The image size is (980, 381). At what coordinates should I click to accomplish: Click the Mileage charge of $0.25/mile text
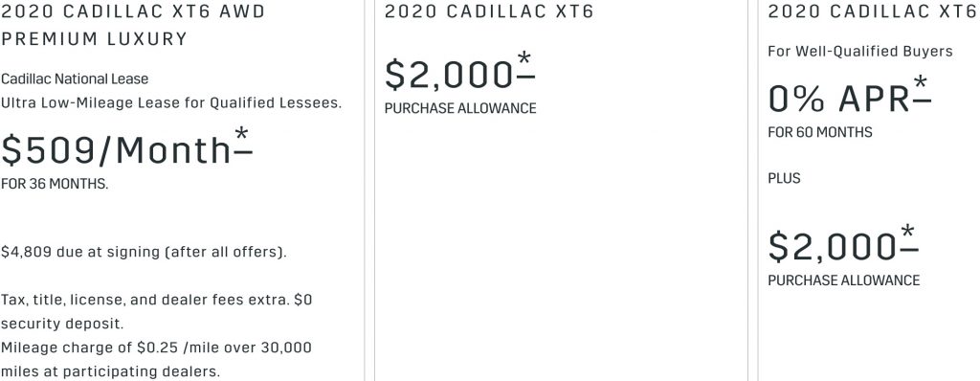pyautogui.click(x=156, y=360)
